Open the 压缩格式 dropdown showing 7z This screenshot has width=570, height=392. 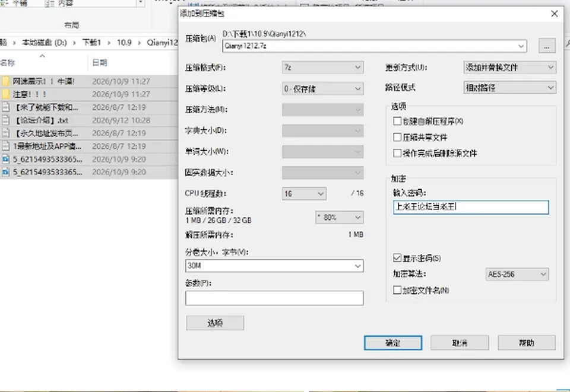[x=323, y=68]
